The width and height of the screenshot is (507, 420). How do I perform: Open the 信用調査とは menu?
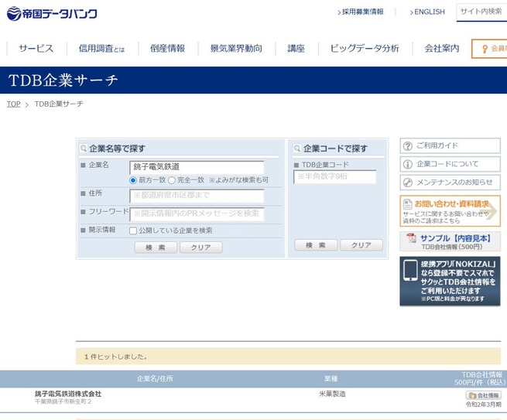coord(101,49)
